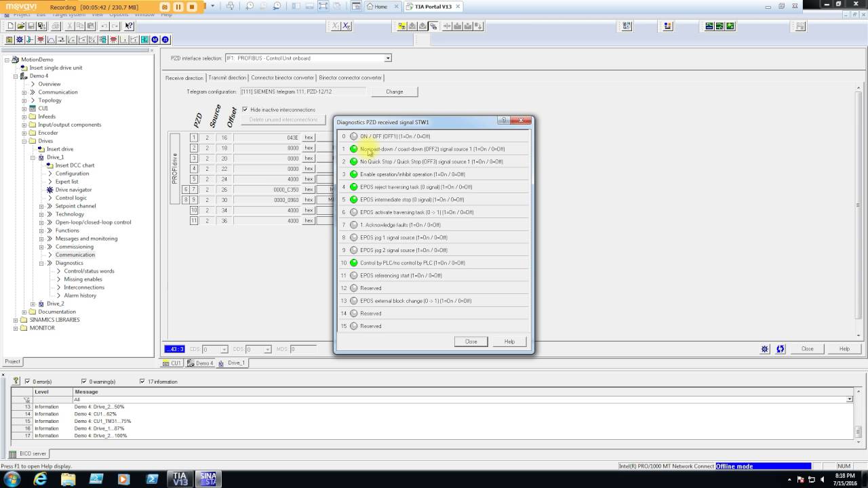The image size is (868, 488).
Task: Close the STW1 diagnostics dialog via Close button
Action: (x=471, y=342)
